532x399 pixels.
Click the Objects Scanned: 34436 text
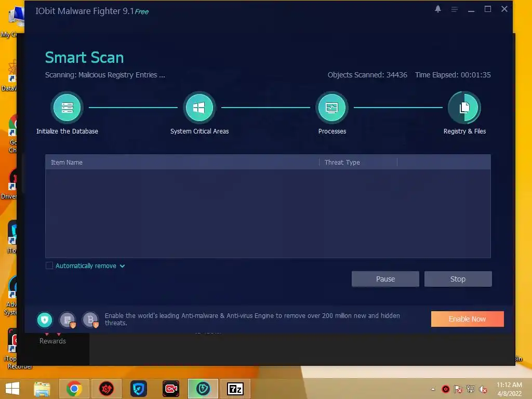367,75
